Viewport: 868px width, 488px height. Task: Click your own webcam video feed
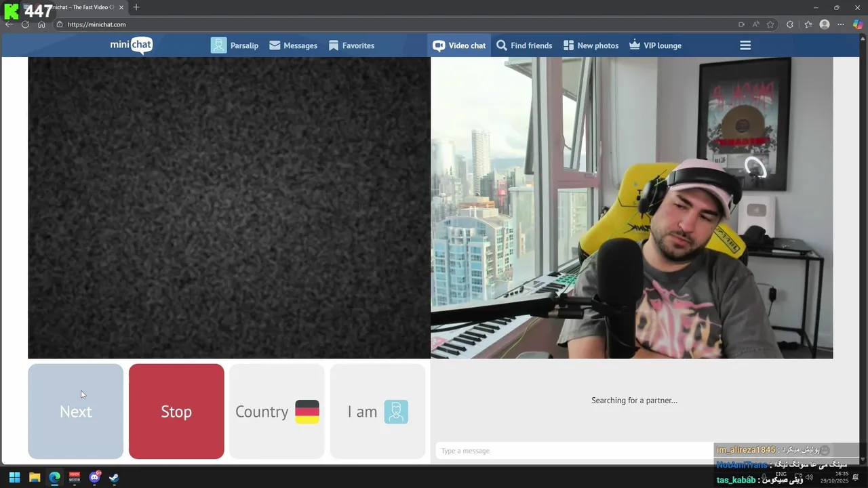[631, 207]
